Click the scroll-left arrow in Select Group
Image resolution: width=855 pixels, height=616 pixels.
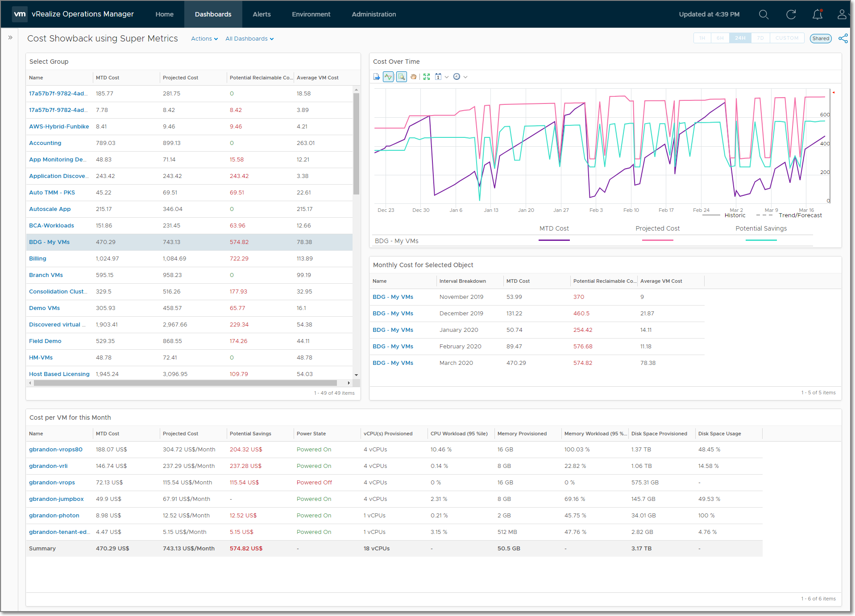tap(30, 383)
